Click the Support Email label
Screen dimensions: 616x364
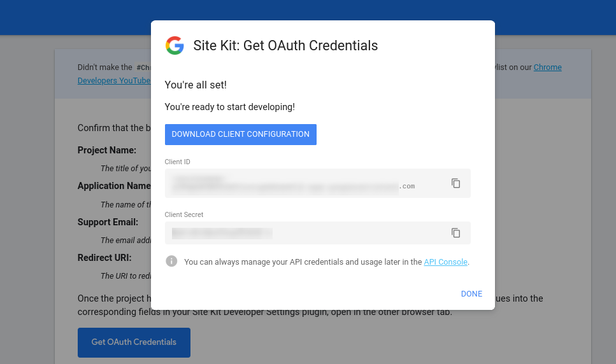(108, 222)
